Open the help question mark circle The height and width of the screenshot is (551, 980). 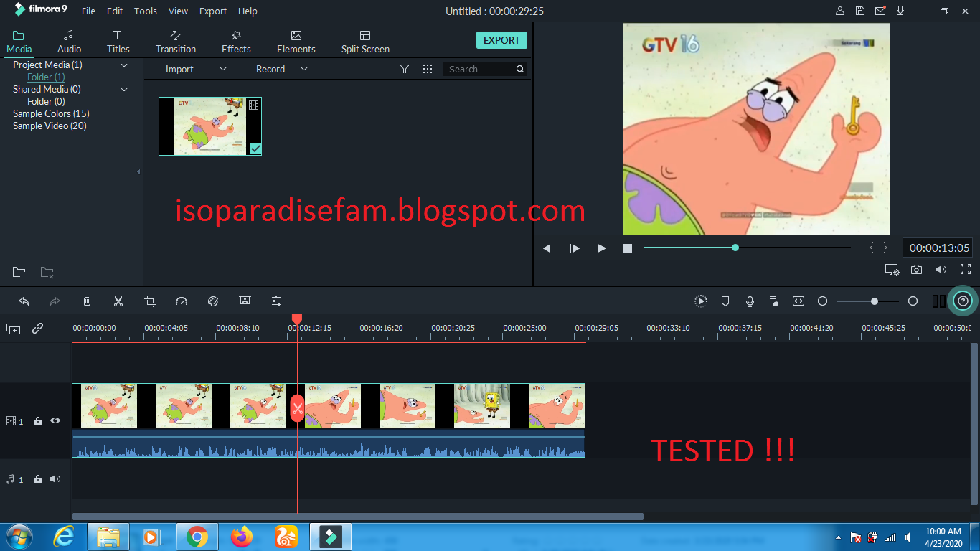point(963,301)
